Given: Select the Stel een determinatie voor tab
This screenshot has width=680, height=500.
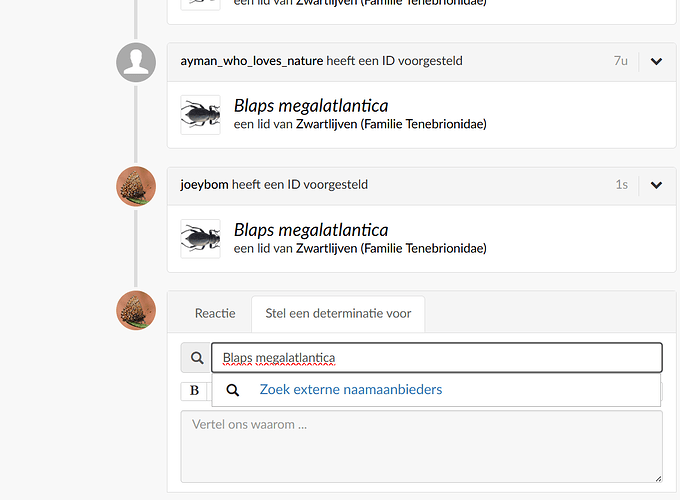Looking at the screenshot, I should click(338, 313).
